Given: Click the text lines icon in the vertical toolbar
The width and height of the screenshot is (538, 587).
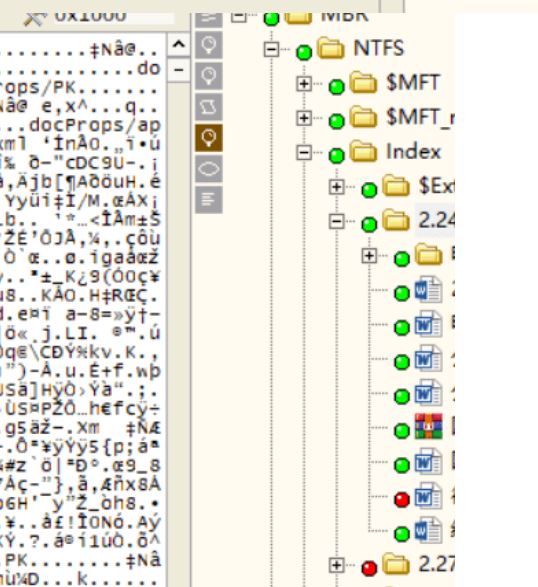Looking at the screenshot, I should [x=209, y=200].
